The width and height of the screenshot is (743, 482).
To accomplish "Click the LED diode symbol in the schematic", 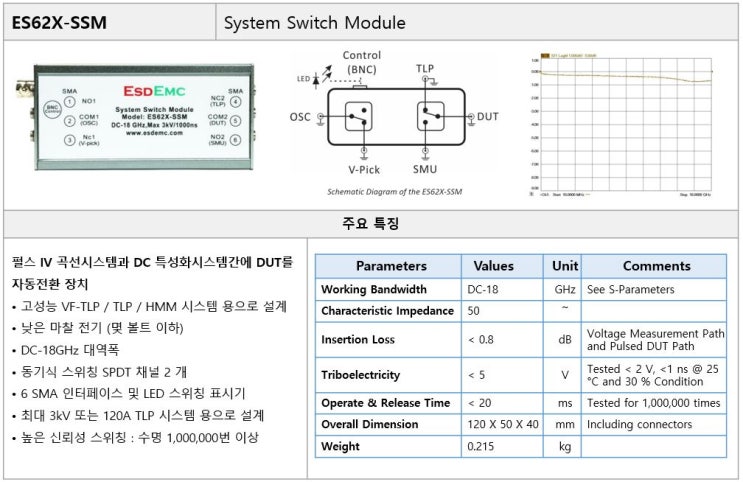I will (x=317, y=80).
